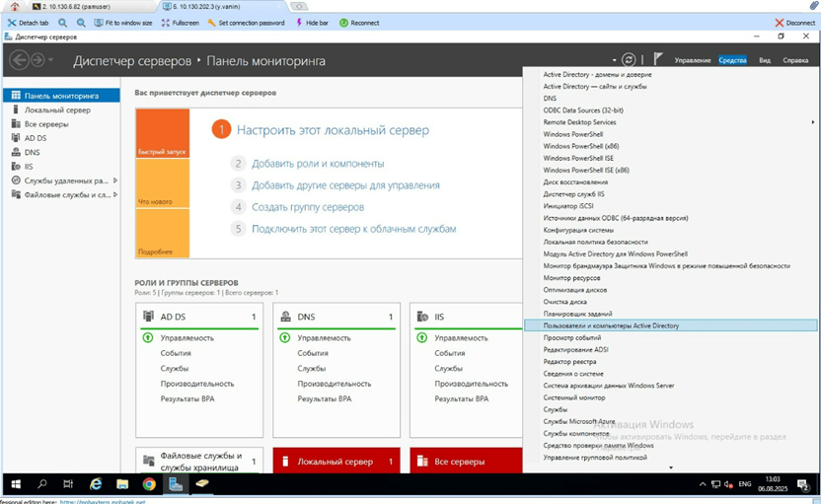Open Пользователи и компьютеры Active Directory

670,325
